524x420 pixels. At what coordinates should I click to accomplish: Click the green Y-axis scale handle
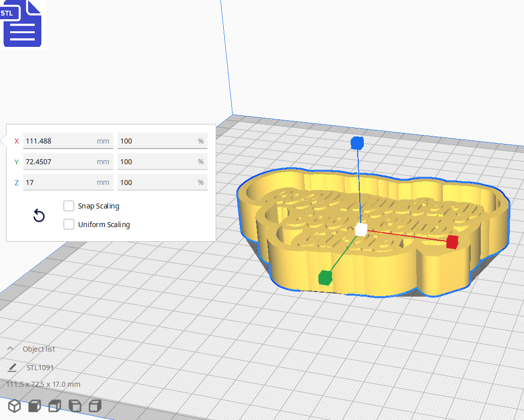pos(325,277)
